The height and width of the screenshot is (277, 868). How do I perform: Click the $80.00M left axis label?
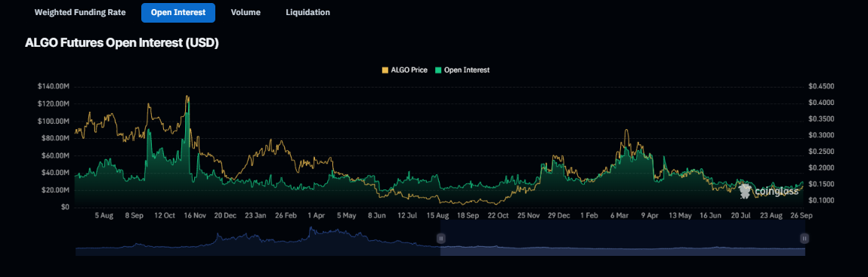[54, 138]
